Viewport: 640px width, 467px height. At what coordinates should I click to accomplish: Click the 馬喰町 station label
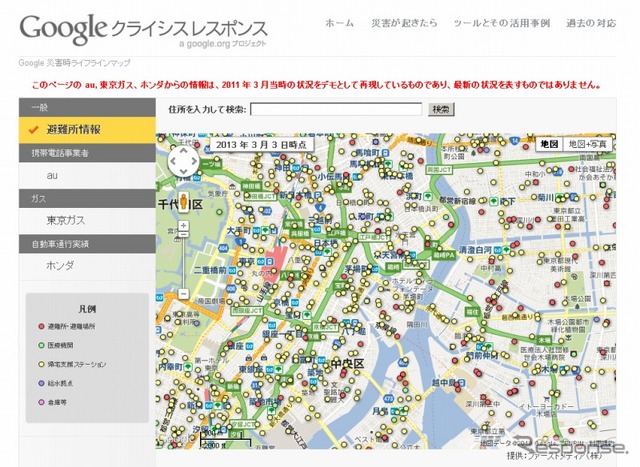coord(368,153)
